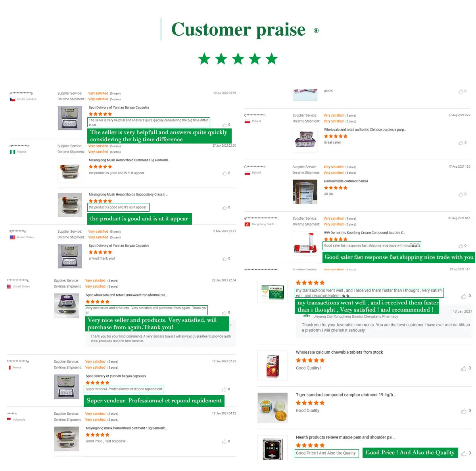Like the "Super vendeur" French review

[x=225, y=389]
